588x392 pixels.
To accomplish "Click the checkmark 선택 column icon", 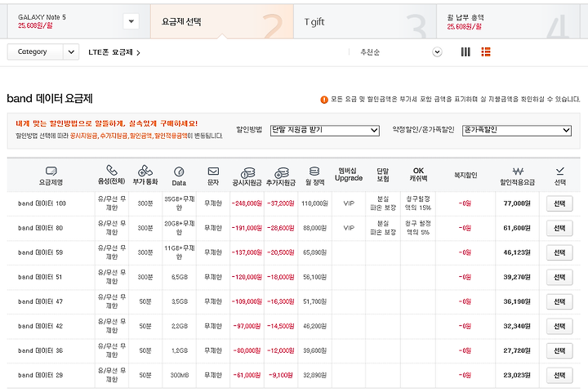I will pyautogui.click(x=560, y=171).
